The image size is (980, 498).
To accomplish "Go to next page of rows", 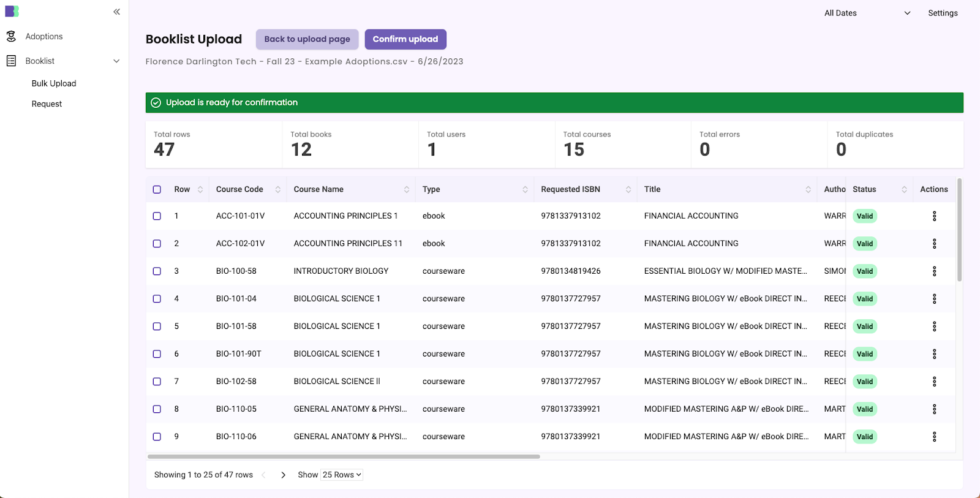I will pyautogui.click(x=283, y=475).
